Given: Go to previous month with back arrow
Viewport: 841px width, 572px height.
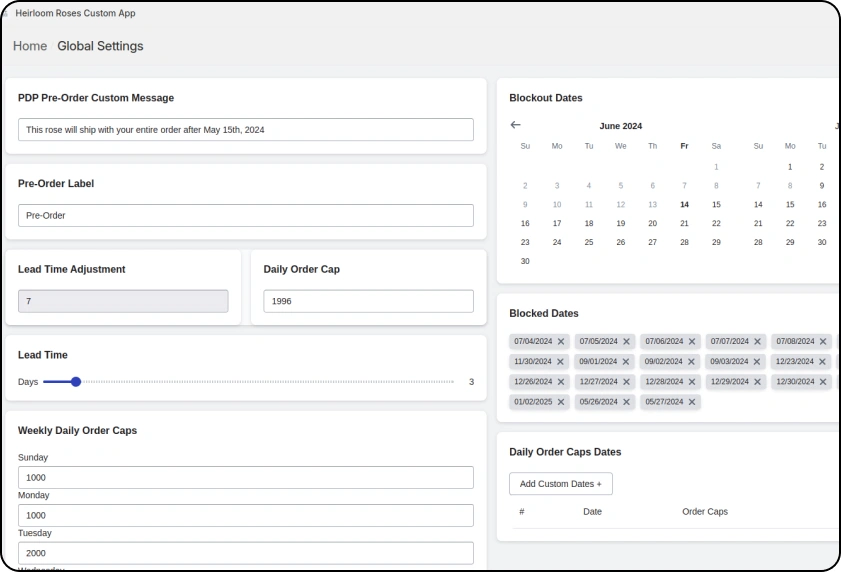Looking at the screenshot, I should (515, 124).
